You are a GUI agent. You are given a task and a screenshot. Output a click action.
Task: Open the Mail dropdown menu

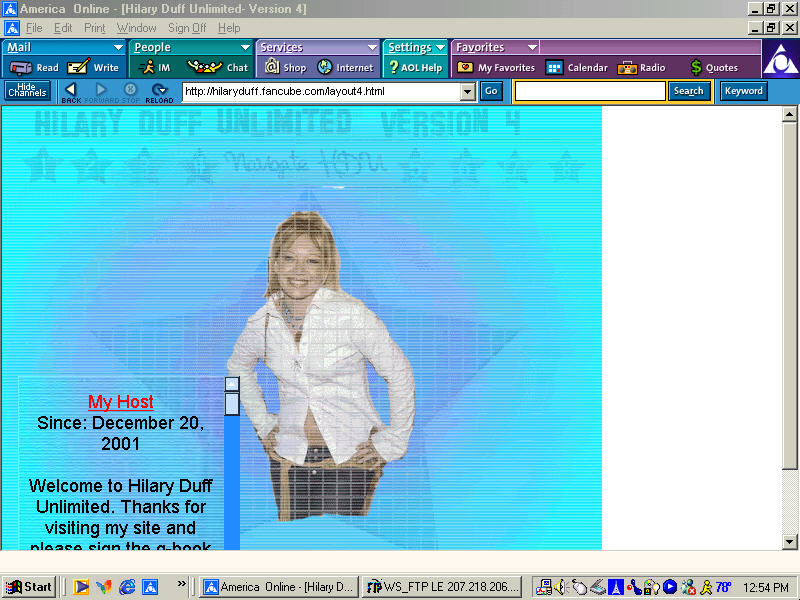point(118,47)
